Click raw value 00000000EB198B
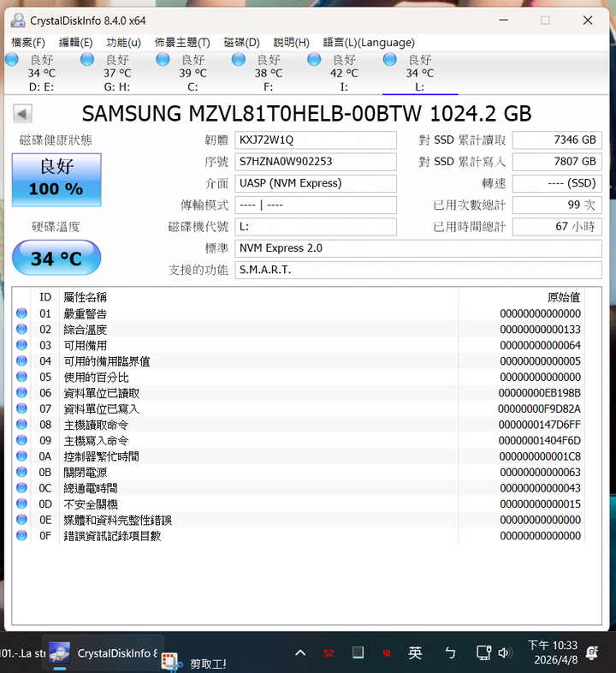The image size is (616, 673). [539, 393]
